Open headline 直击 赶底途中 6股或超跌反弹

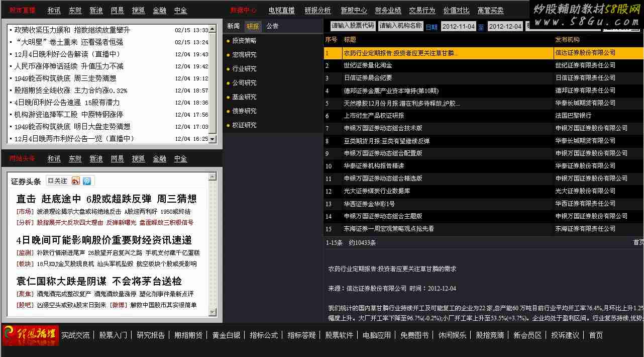84,199
